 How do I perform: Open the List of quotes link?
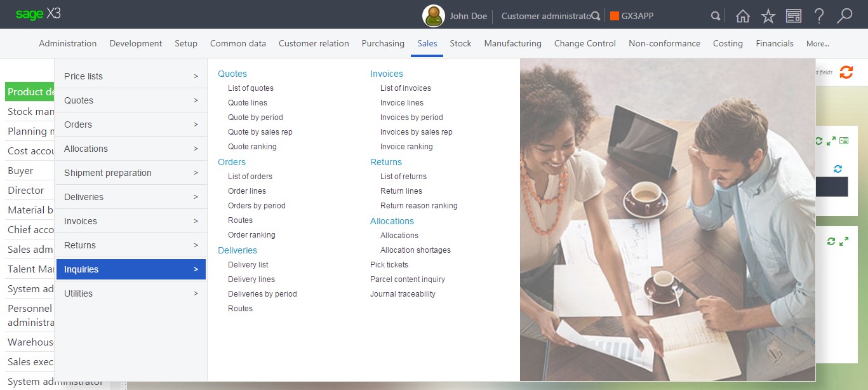pyautogui.click(x=251, y=88)
